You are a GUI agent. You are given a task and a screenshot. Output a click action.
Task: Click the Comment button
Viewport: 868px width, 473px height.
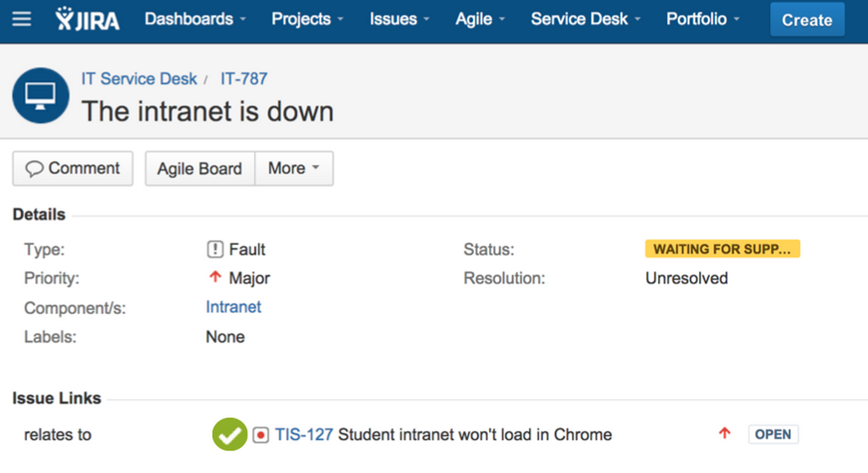(73, 168)
